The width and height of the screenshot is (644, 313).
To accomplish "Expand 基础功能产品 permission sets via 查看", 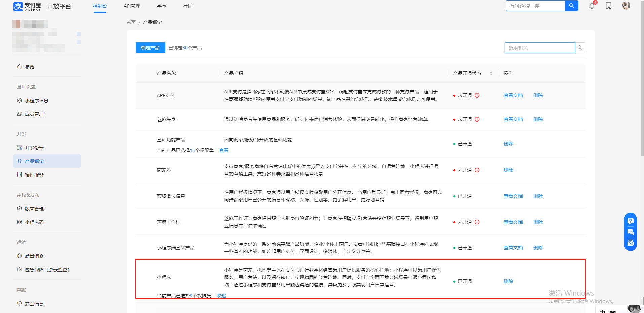I will click(224, 150).
